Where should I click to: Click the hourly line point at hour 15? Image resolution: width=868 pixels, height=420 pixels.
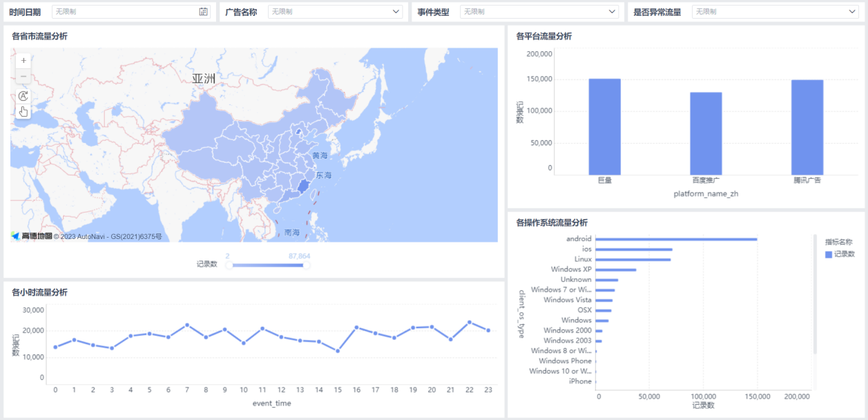[338, 351]
